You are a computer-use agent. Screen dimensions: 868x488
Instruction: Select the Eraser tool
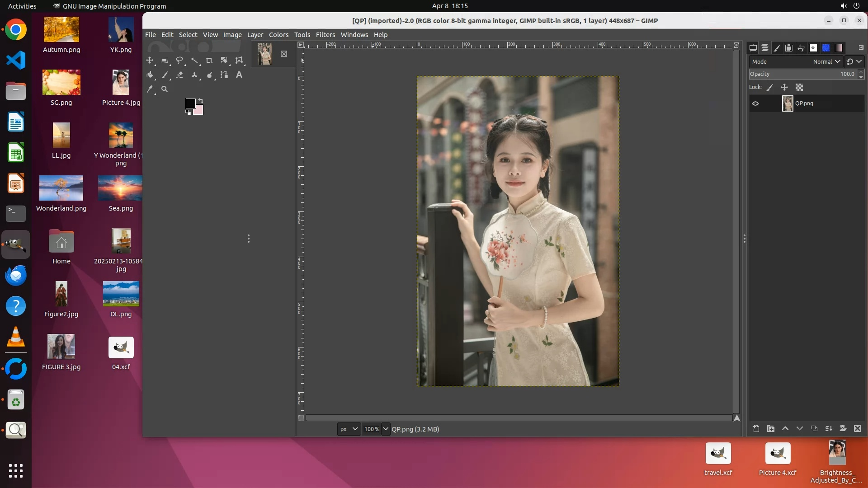pos(179,75)
